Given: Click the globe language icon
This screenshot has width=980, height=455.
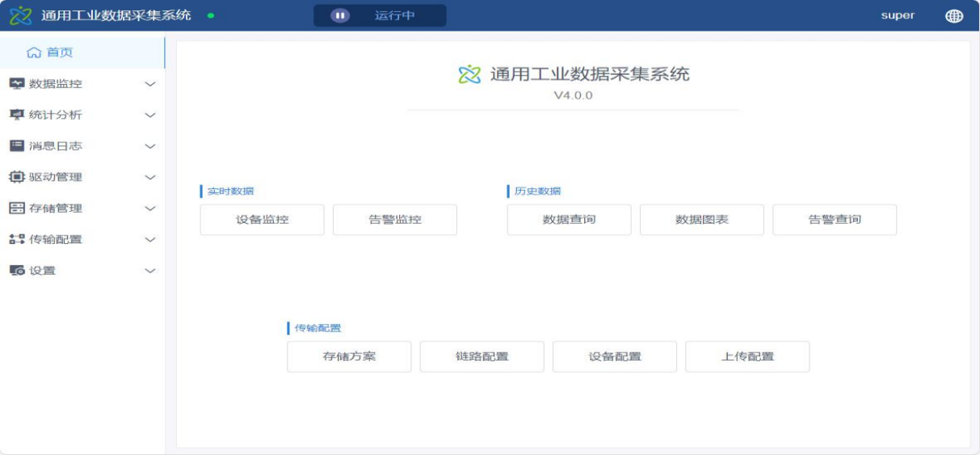Looking at the screenshot, I should (953, 15).
